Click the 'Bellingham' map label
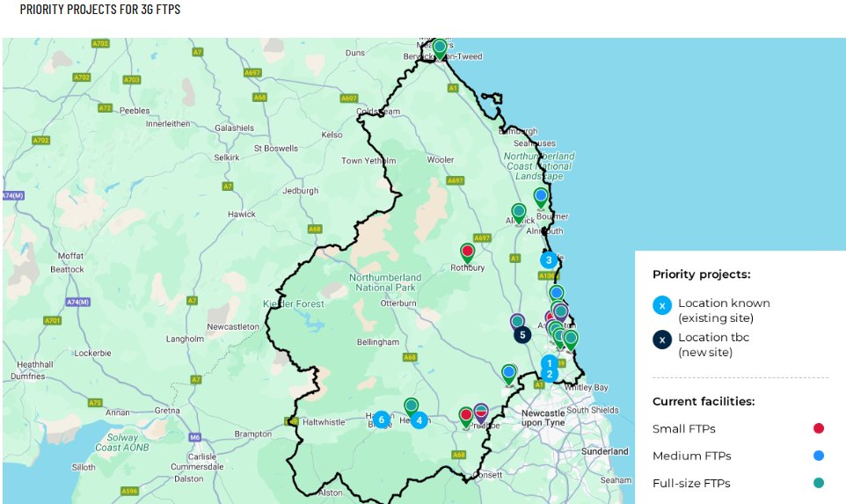The width and height of the screenshot is (846, 504). [377, 342]
